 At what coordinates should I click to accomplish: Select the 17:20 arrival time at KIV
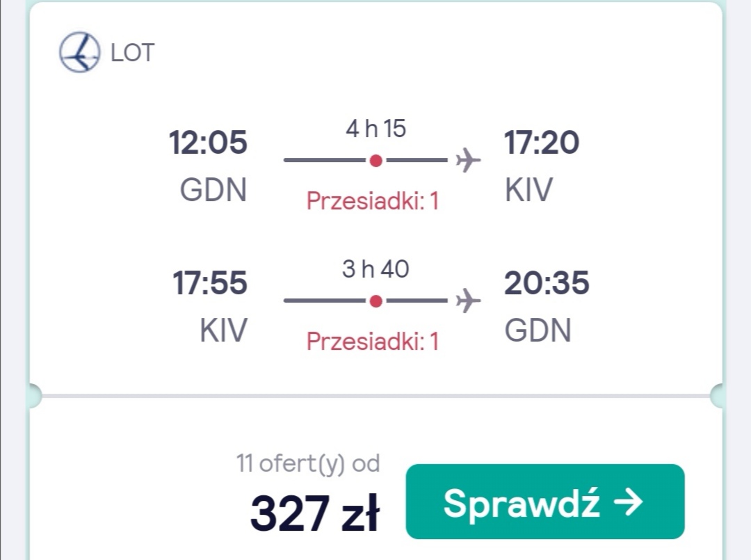pos(542,143)
